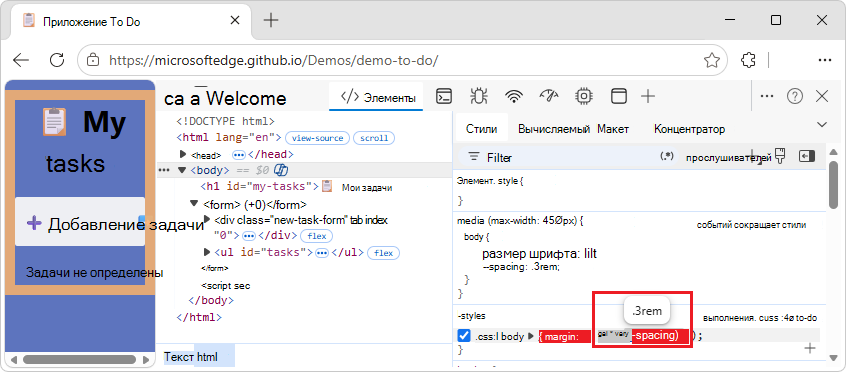
Task: Click ellipsis badge inside ul tasks element
Action: pyautogui.click(x=322, y=253)
